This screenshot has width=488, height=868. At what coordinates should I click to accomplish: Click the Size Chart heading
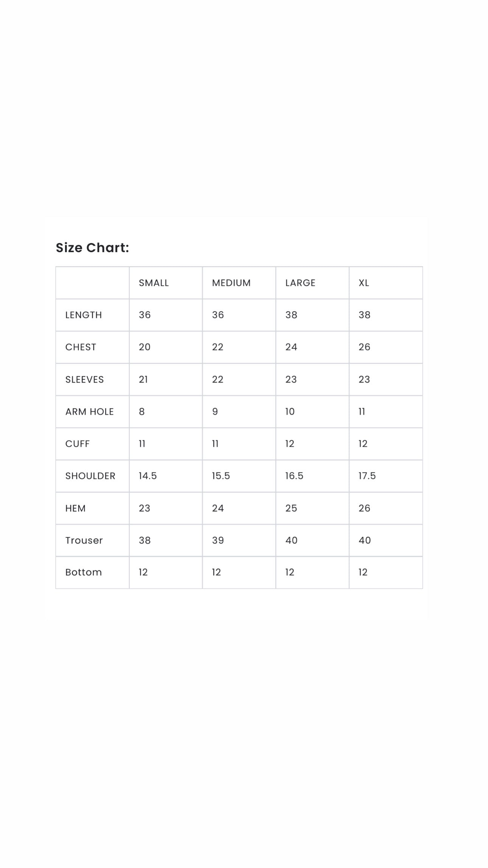tap(92, 248)
